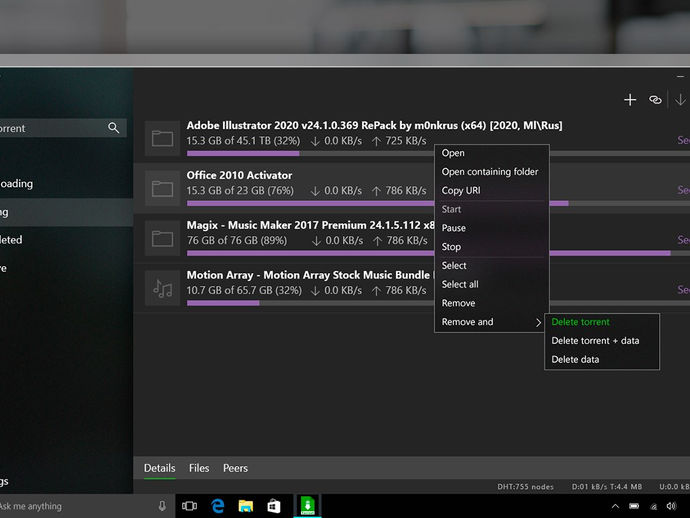
Task: Click the folder icon of Magix Music Maker torrent
Action: click(x=162, y=239)
